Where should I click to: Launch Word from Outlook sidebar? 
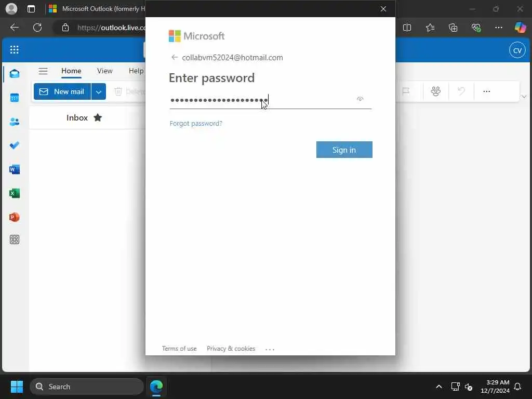click(14, 169)
